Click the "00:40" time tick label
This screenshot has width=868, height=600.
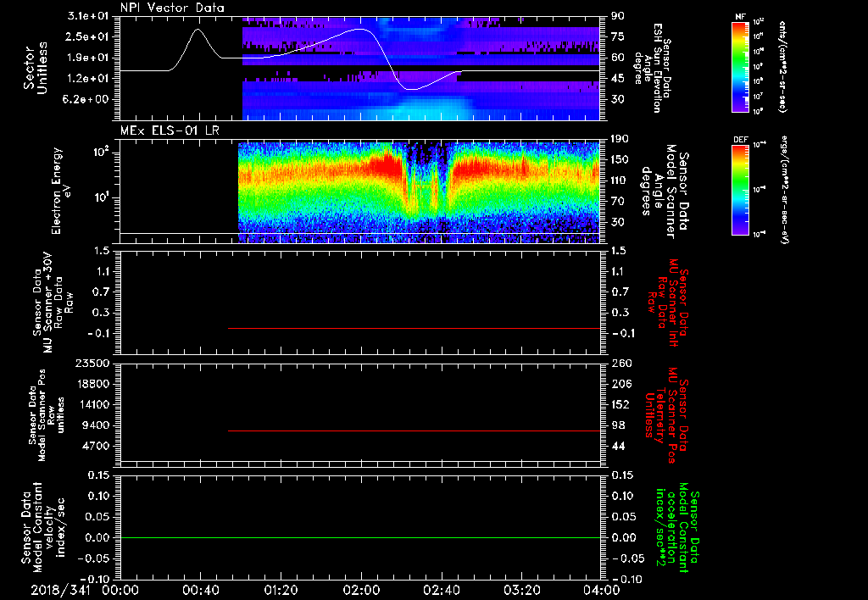(x=200, y=590)
